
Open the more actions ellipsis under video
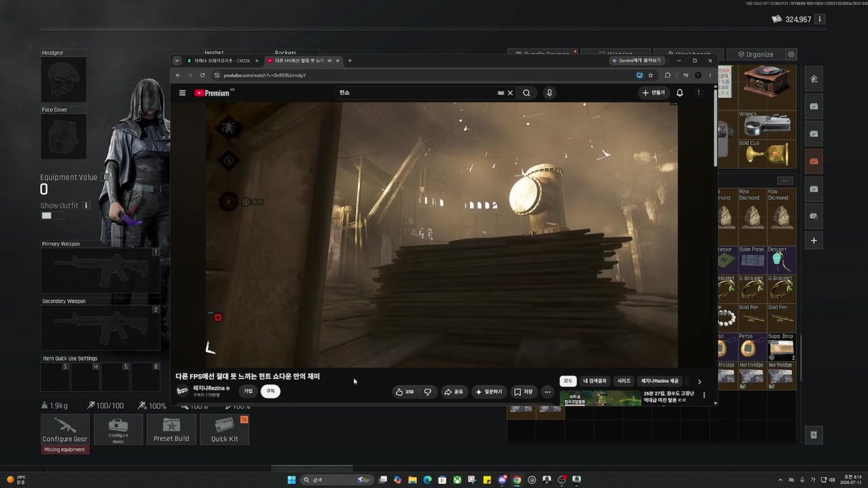547,392
